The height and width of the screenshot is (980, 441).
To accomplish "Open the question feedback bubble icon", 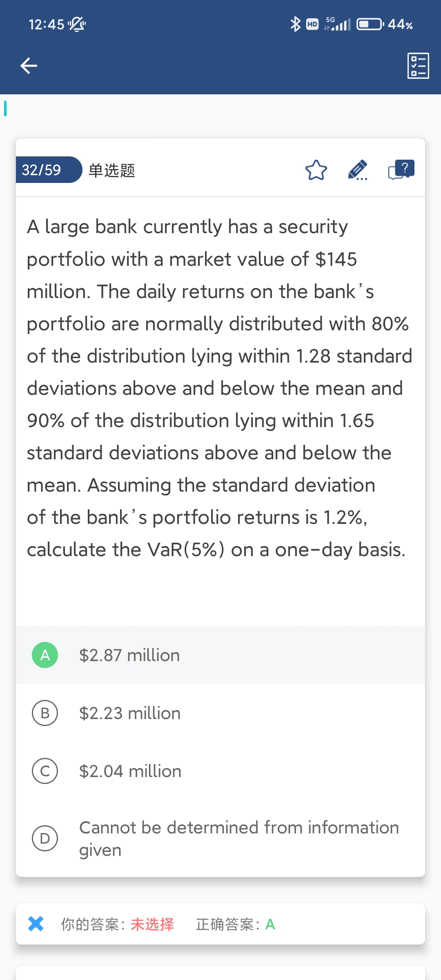I will (x=401, y=169).
